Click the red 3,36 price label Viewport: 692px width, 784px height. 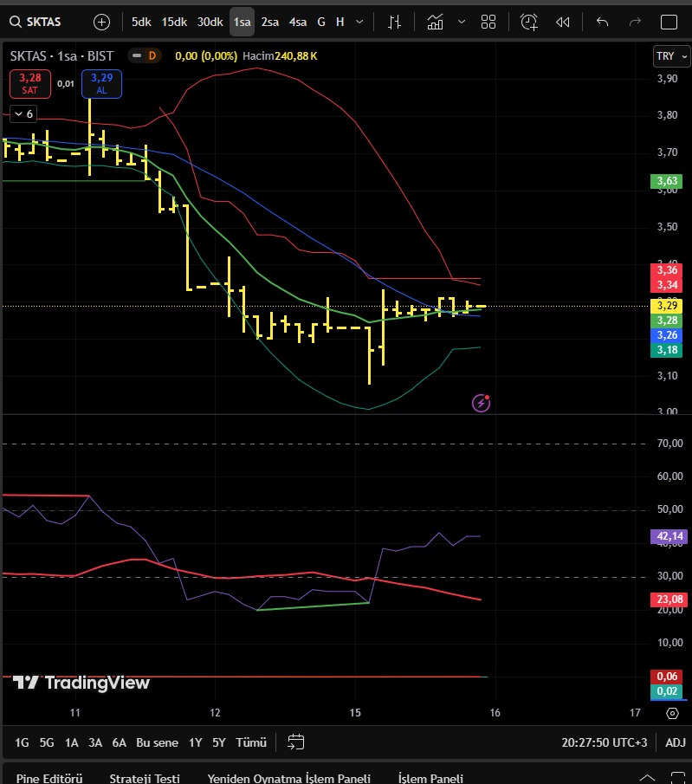[667, 270]
